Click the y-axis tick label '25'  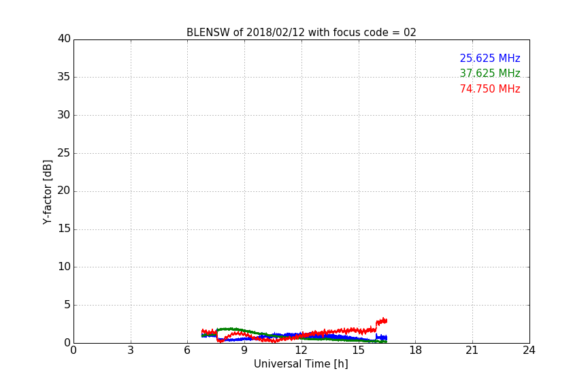coord(64,152)
